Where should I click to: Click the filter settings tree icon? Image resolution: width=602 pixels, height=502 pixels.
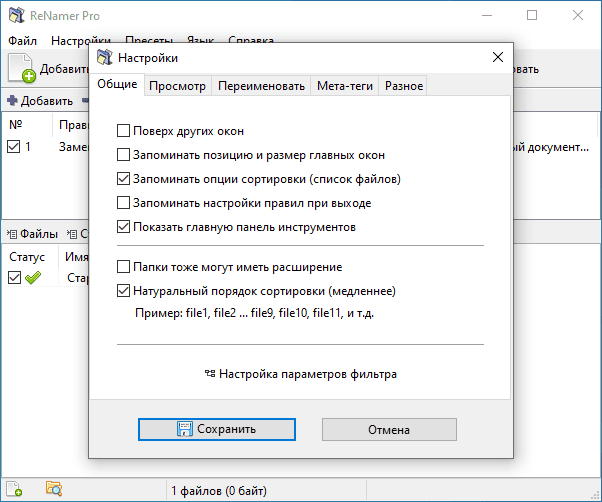pyautogui.click(x=210, y=373)
